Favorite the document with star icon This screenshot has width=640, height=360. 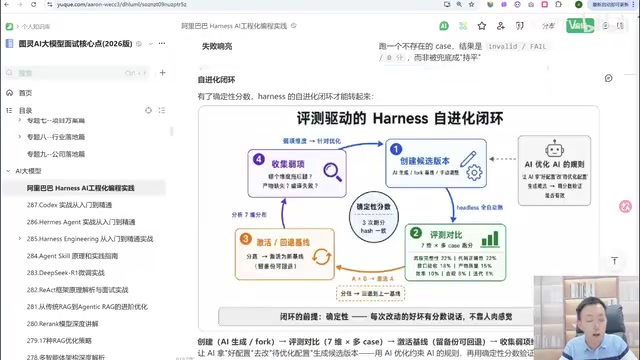click(482, 26)
